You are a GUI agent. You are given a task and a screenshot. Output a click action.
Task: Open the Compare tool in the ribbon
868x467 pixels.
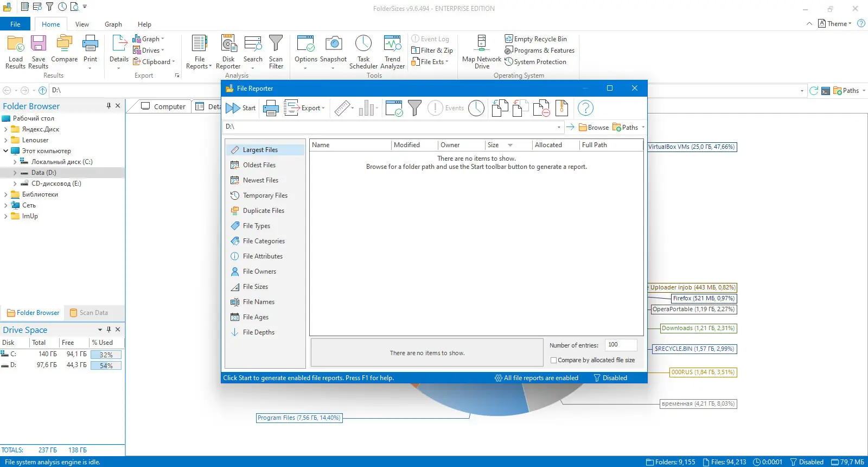pyautogui.click(x=64, y=49)
